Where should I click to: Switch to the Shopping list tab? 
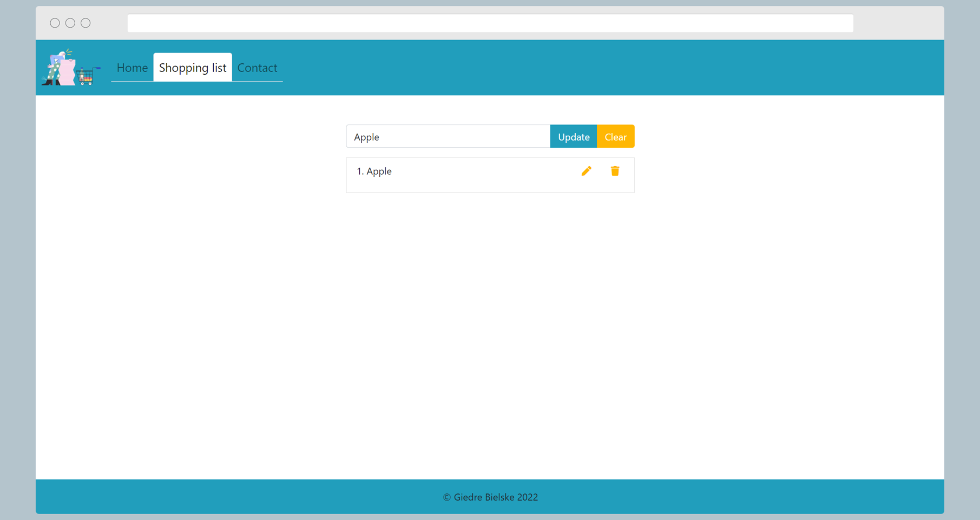[x=193, y=68]
